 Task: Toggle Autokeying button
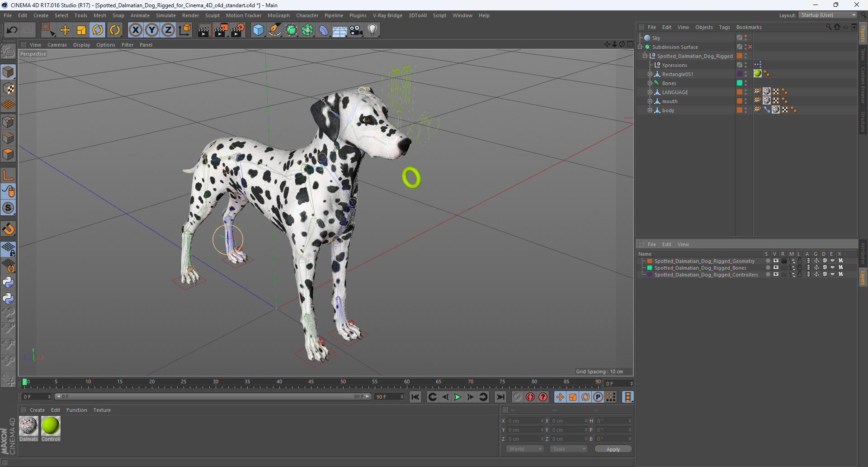pyautogui.click(x=530, y=397)
